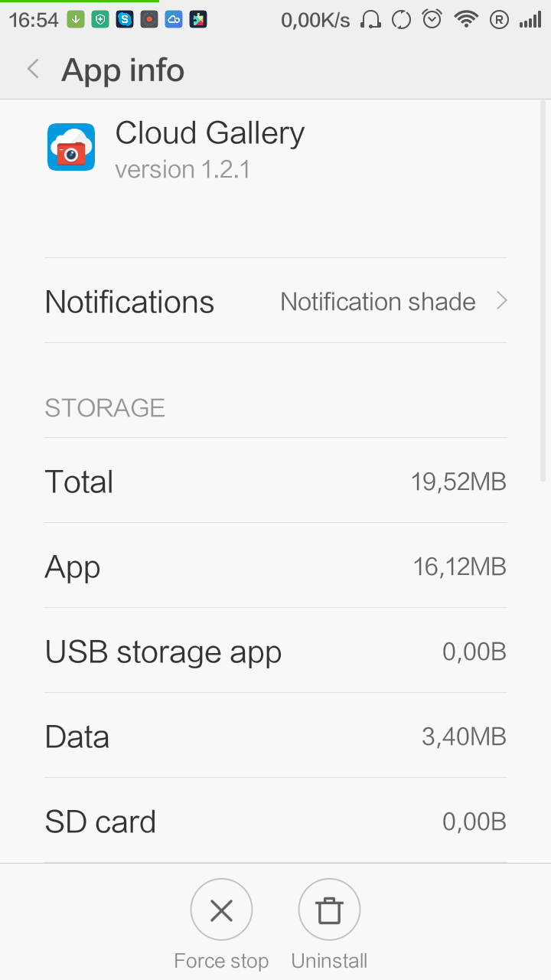The width and height of the screenshot is (551, 980).
Task: Tap the App info title
Action: tap(123, 70)
